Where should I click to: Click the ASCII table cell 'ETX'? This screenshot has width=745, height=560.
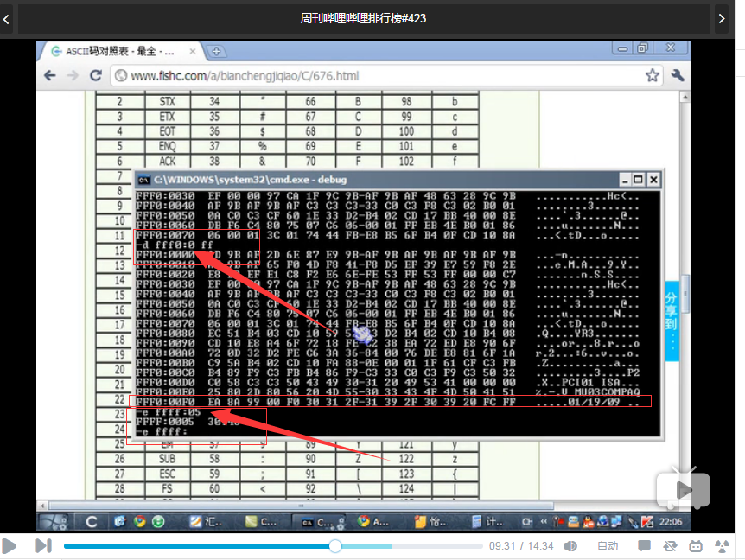tap(168, 117)
